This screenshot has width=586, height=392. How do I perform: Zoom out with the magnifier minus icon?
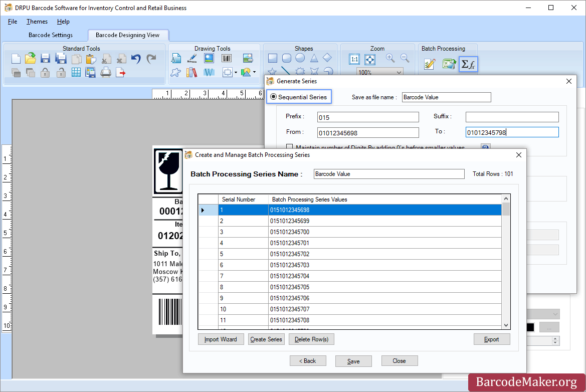pyautogui.click(x=405, y=58)
